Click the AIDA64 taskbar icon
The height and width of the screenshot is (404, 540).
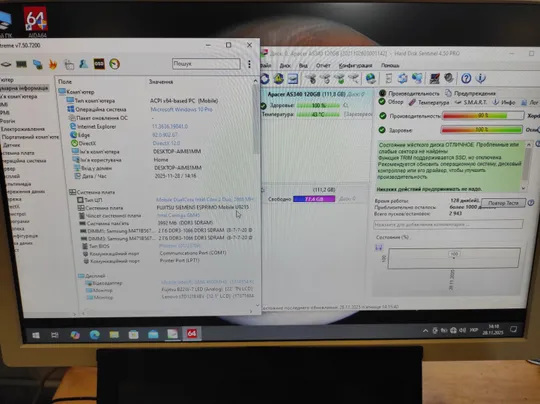pyautogui.click(x=192, y=333)
